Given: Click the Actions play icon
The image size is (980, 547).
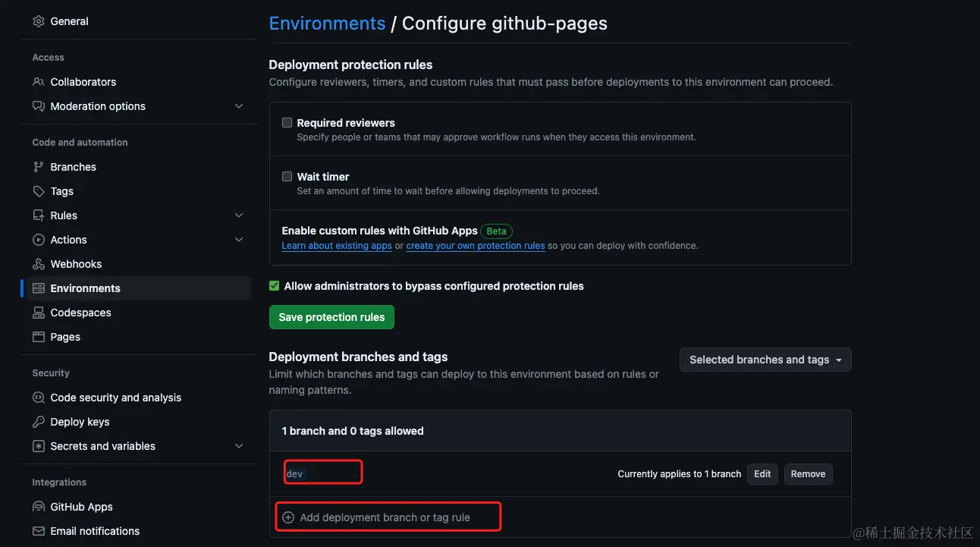Looking at the screenshot, I should (x=39, y=240).
